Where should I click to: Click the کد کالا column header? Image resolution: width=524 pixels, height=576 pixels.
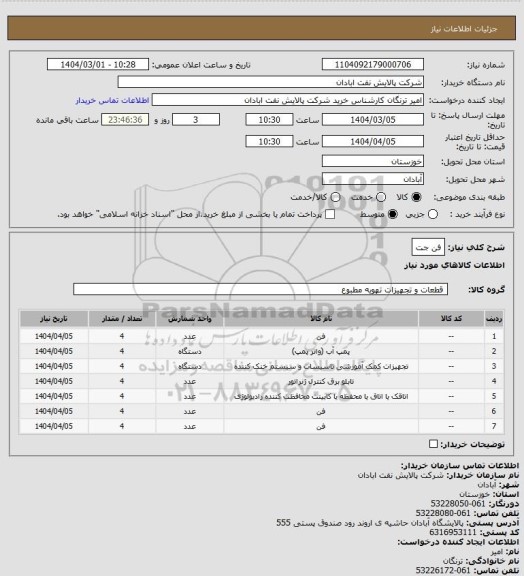click(x=451, y=319)
